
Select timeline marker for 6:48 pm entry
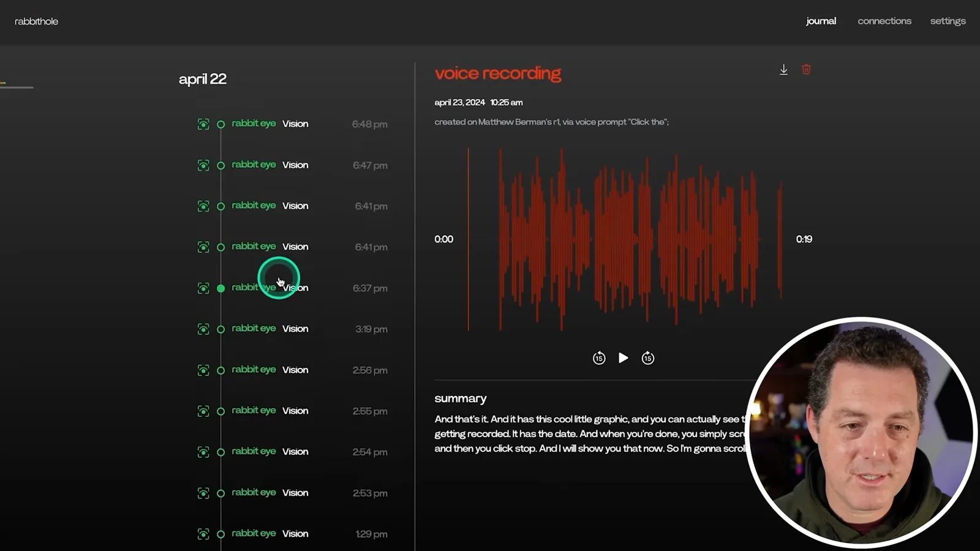coord(221,124)
